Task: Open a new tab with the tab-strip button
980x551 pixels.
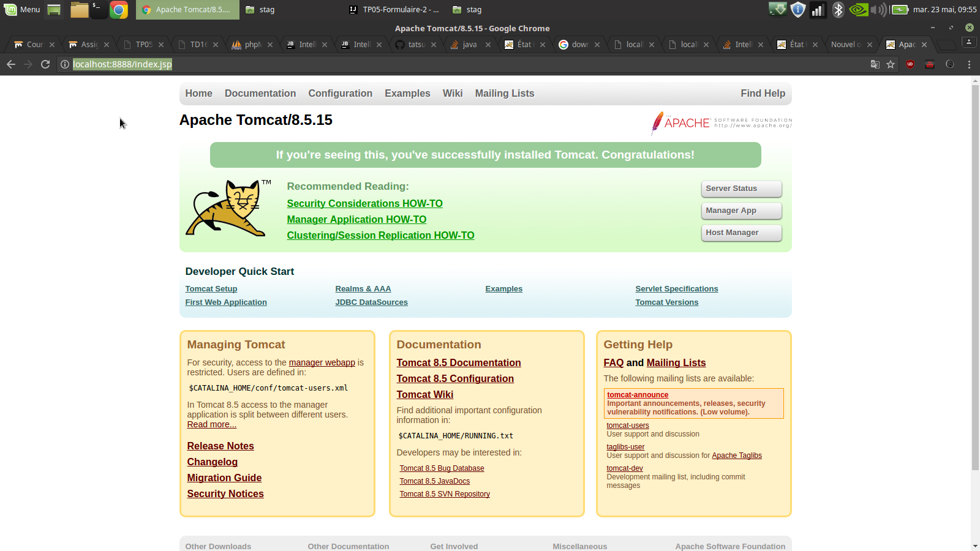Action: pos(947,45)
